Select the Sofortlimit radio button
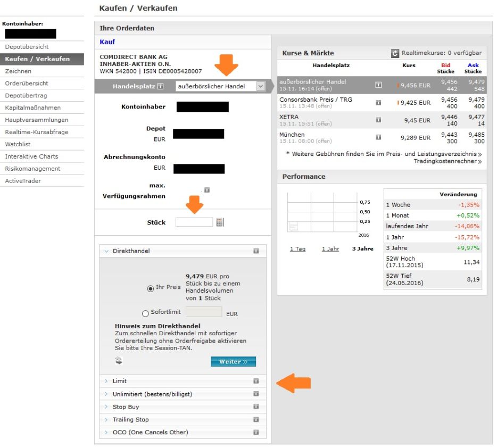Screen dimensions: 497x448 (x=145, y=314)
